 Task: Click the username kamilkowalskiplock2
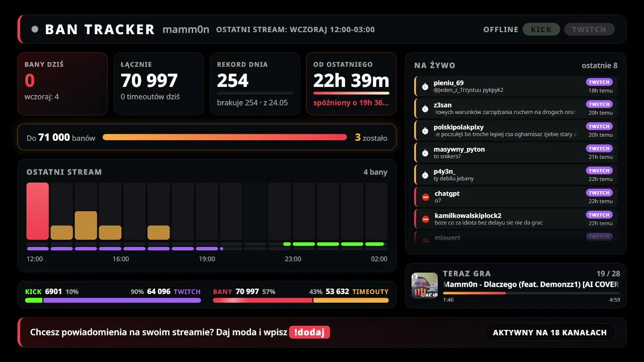coord(468,215)
